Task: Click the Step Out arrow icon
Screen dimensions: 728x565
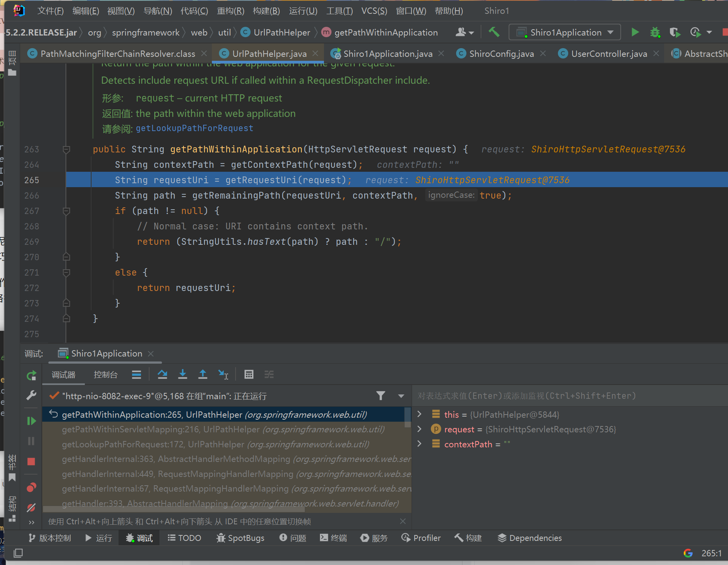Action: (202, 374)
